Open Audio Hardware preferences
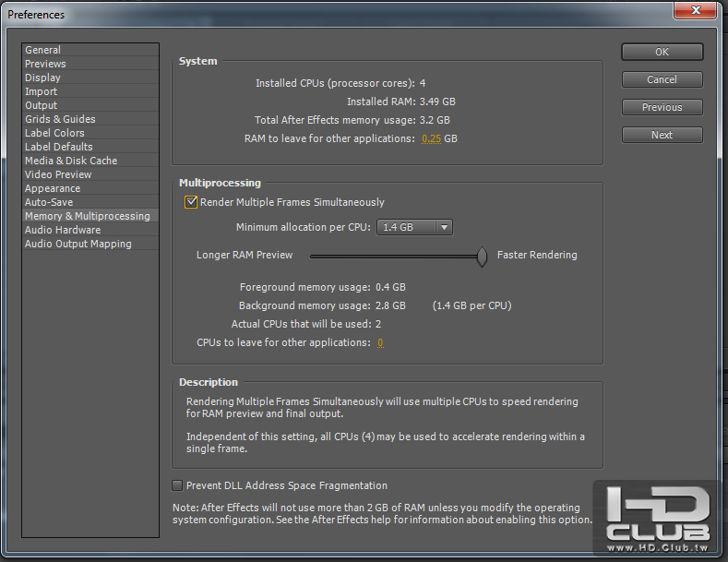The width and height of the screenshot is (728, 562). tap(90, 230)
